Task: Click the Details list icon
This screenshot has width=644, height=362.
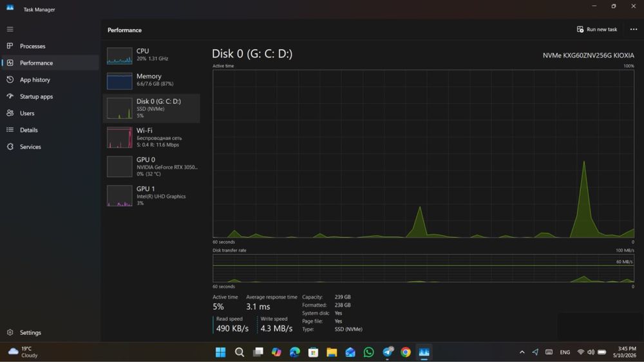Action: coord(10,130)
